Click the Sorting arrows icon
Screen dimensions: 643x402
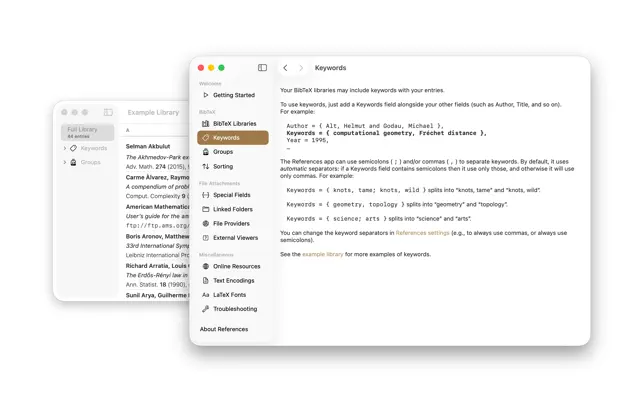[206, 167]
